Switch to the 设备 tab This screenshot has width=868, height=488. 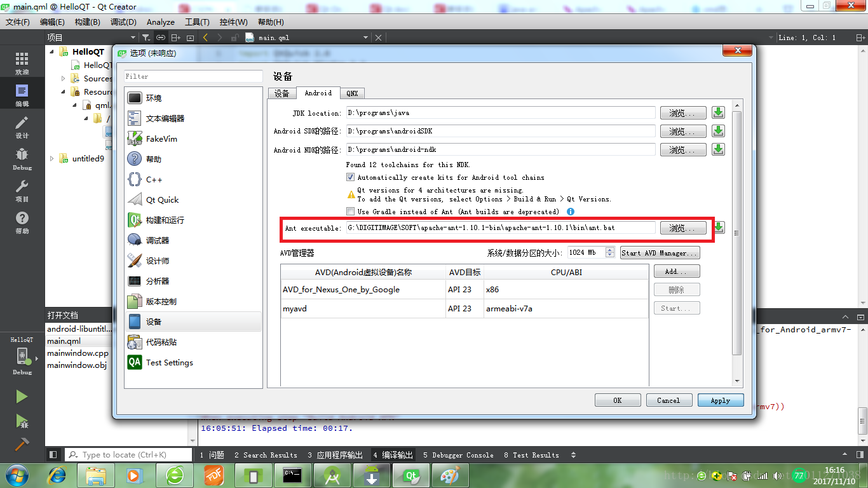(282, 93)
